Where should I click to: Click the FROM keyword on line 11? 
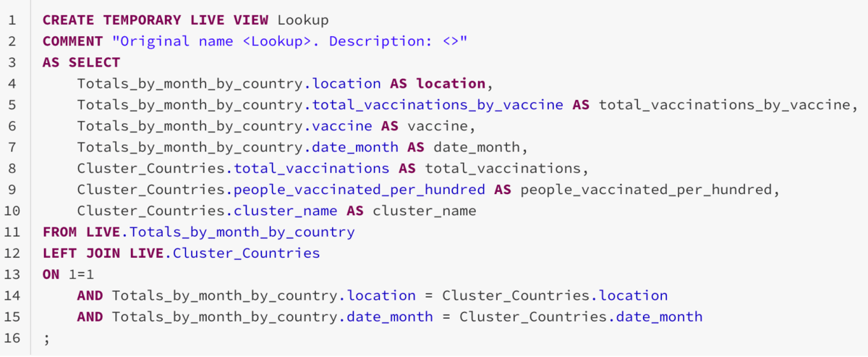(x=59, y=232)
